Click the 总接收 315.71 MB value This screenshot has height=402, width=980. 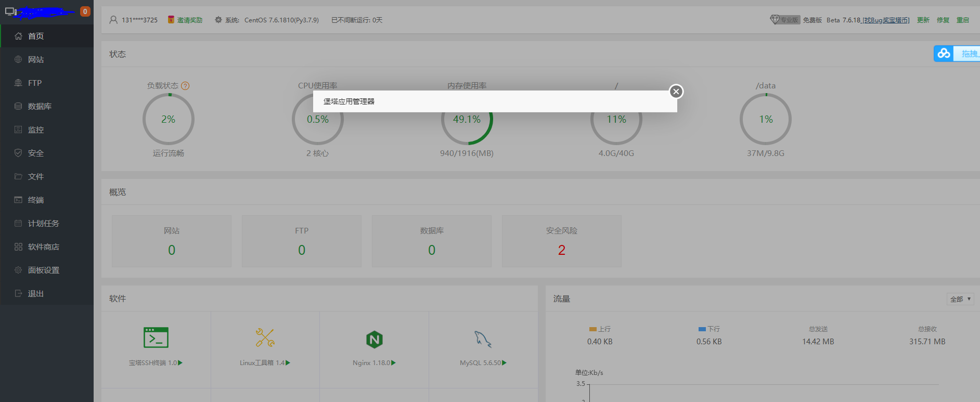[x=927, y=342]
